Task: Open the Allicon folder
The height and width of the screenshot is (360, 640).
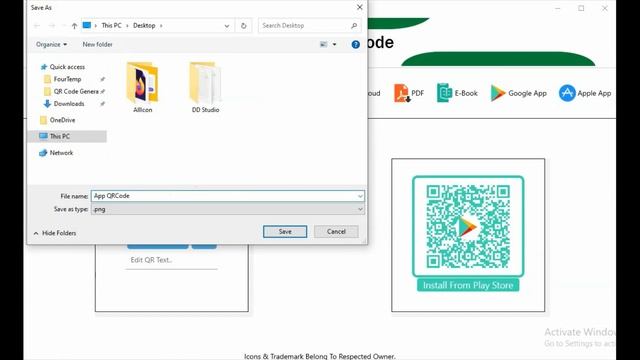Action: coord(142,87)
